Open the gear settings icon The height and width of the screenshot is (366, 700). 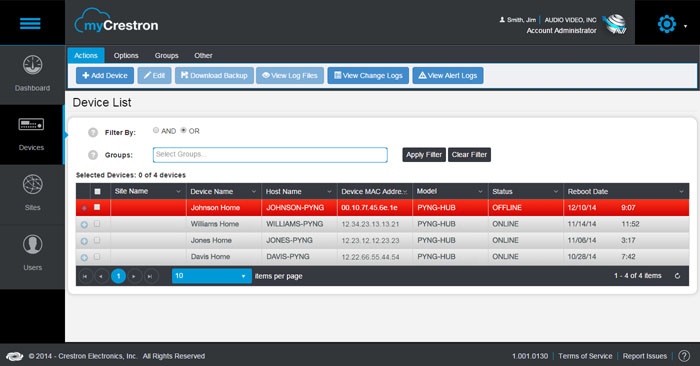(667, 24)
